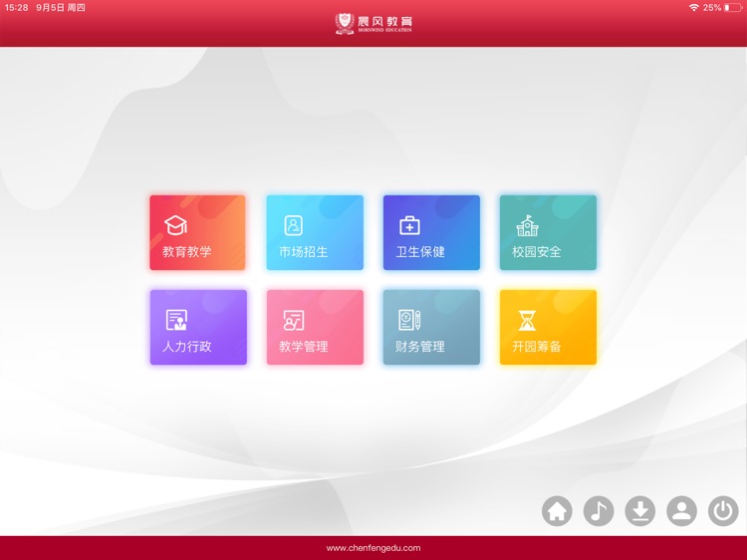Screen dimensions: 747x560
Task: Open the 卫生保健 tile
Action: (x=431, y=232)
